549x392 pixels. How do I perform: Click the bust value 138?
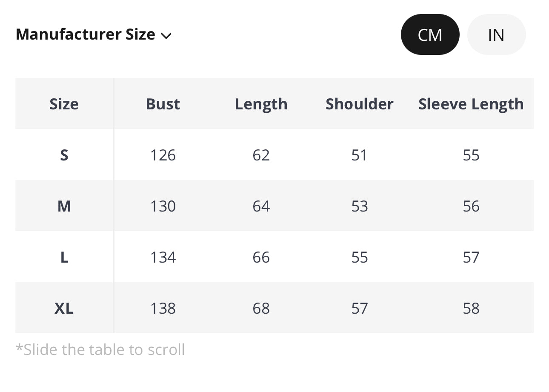(x=163, y=308)
